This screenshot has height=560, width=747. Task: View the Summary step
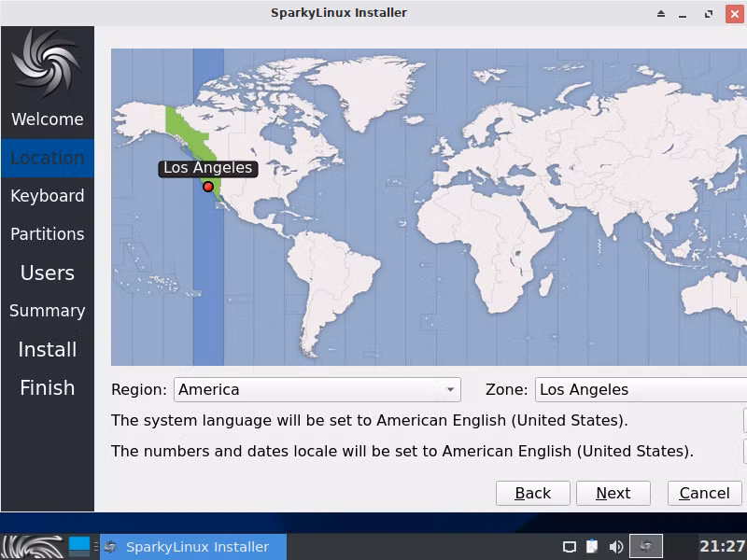[x=48, y=311]
